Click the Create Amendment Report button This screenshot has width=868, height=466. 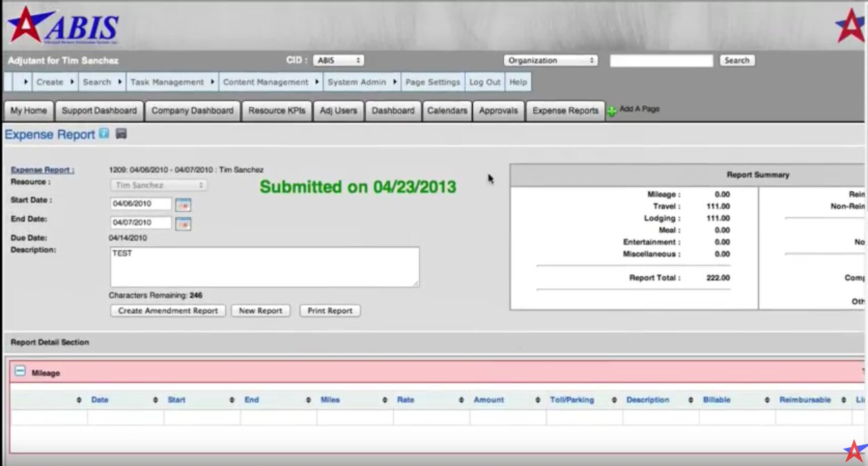click(x=168, y=311)
